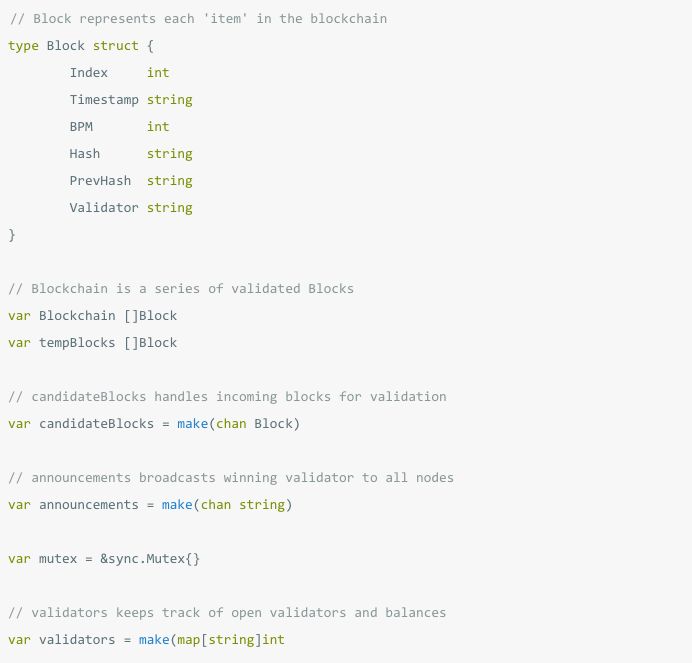Viewport: 692px width, 663px height.
Task: Click the make call for chan Block
Action: point(238,424)
